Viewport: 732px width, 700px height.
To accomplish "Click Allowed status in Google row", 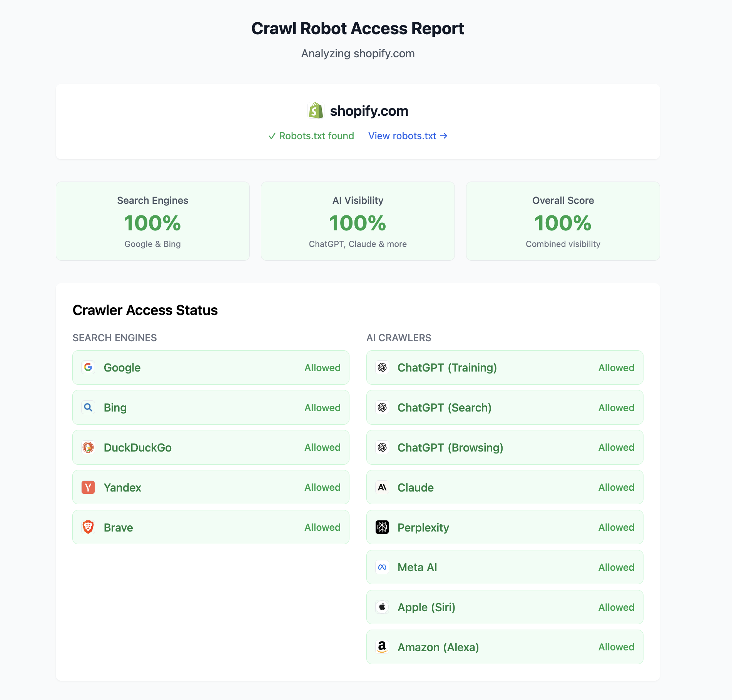I will coord(323,368).
